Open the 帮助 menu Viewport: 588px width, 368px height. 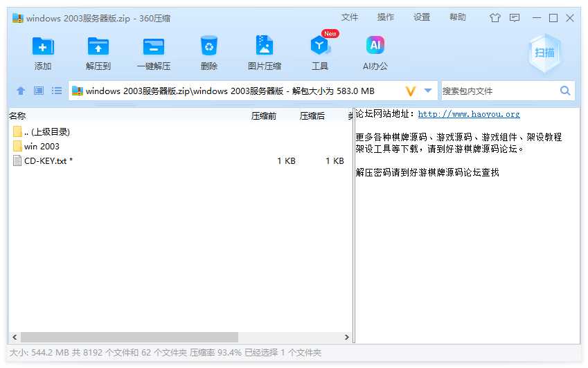click(458, 17)
